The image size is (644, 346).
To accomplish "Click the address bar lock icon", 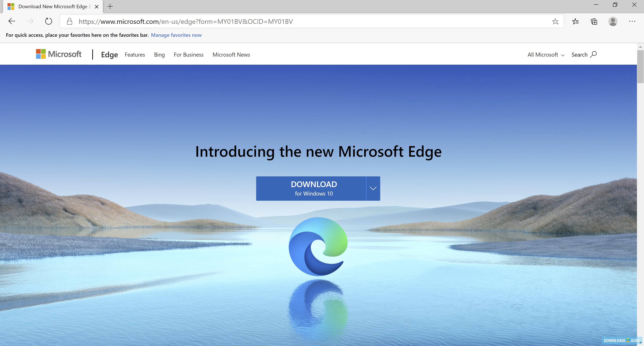I will [x=69, y=21].
